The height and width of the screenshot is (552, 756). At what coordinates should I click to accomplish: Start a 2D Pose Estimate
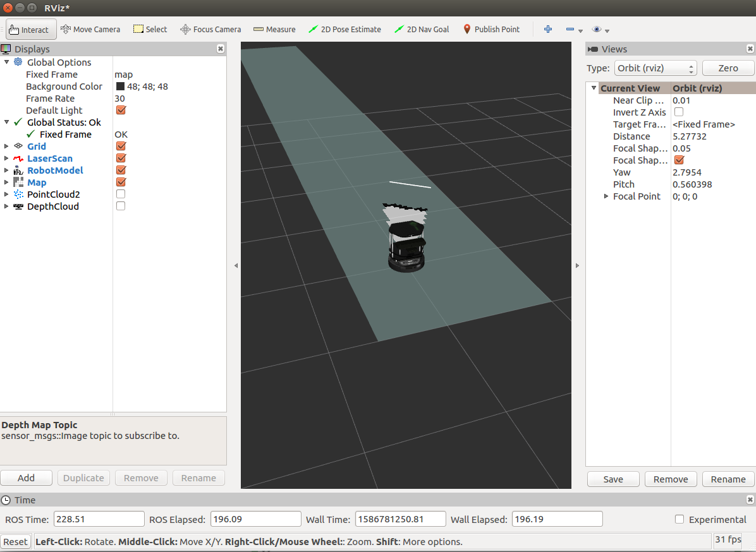pyautogui.click(x=344, y=29)
